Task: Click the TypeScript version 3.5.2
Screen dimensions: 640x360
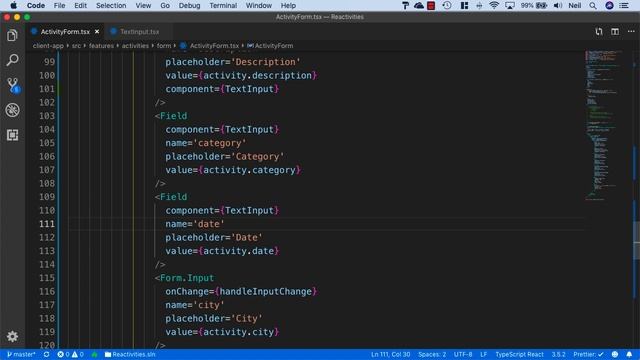Action: coord(558,354)
